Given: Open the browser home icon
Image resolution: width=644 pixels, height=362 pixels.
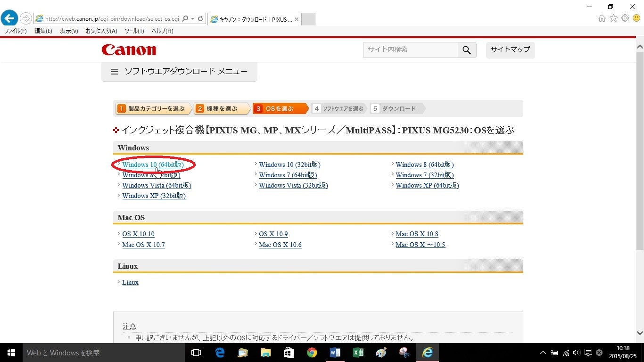Looking at the screenshot, I should 602,18.
